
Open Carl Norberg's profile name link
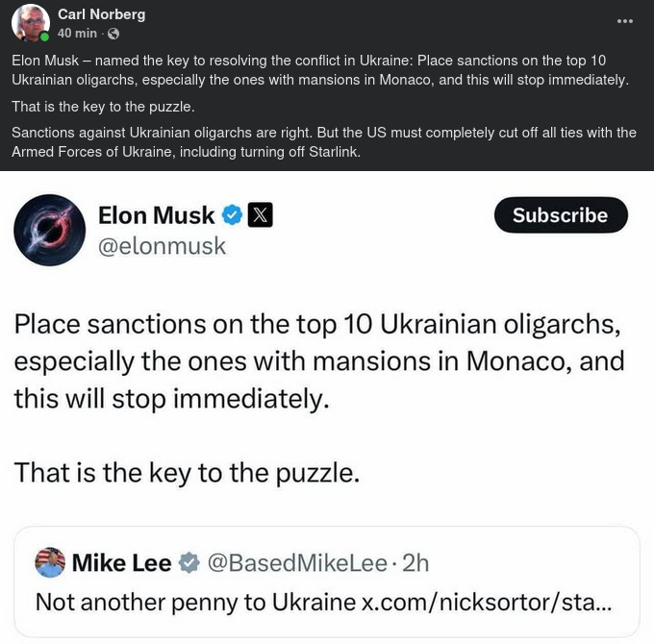pos(101,14)
